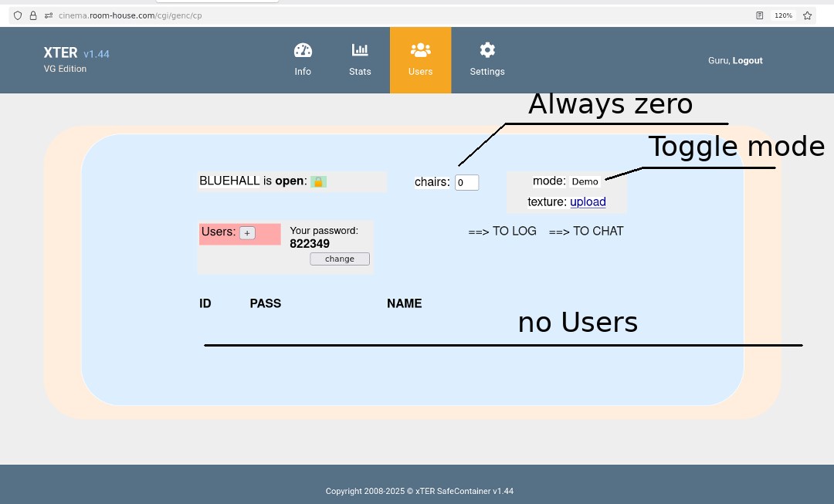This screenshot has width=834, height=504.
Task: Click the site permissions icon in address bar
Action: coord(49,15)
